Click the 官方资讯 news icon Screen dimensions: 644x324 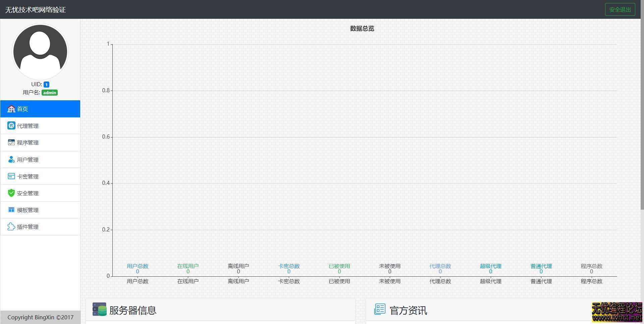pyautogui.click(x=380, y=309)
